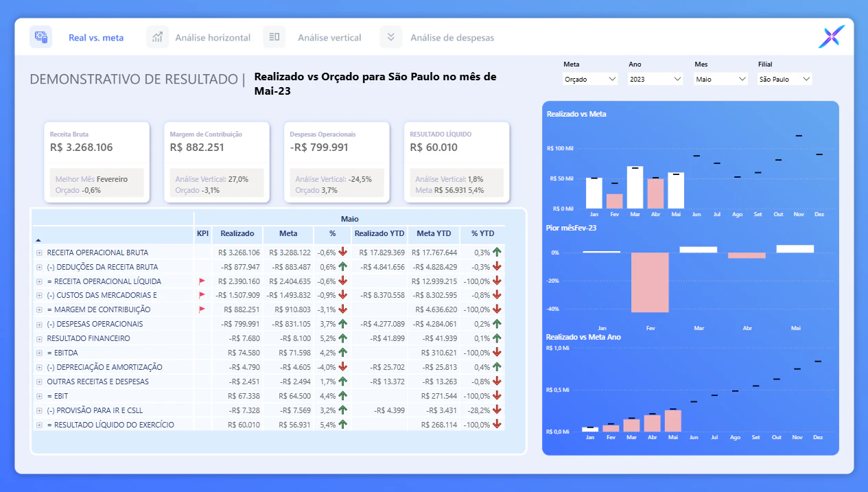
Task: Expand the Margem de Contribuição row
Action: (x=40, y=309)
